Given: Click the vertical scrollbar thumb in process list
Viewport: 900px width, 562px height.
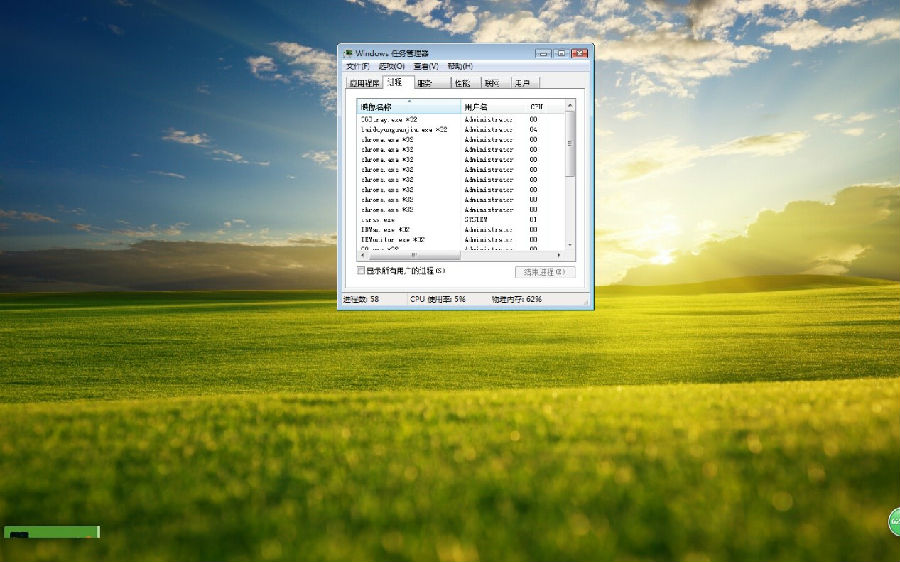Looking at the screenshot, I should pos(571,143).
